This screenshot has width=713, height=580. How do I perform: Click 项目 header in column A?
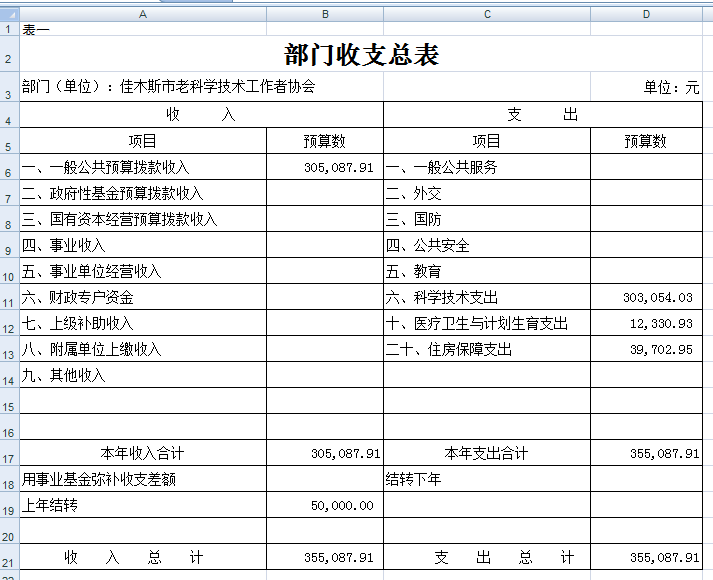(x=143, y=141)
